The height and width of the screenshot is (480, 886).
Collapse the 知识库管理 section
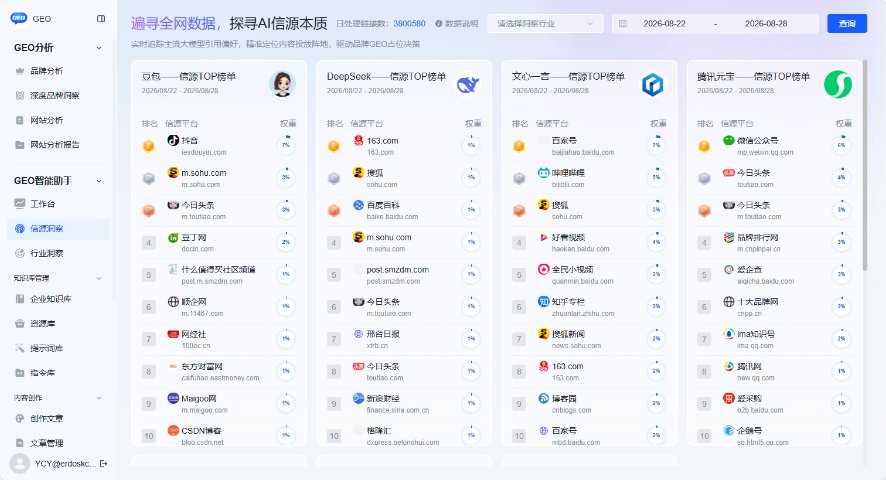coord(99,278)
